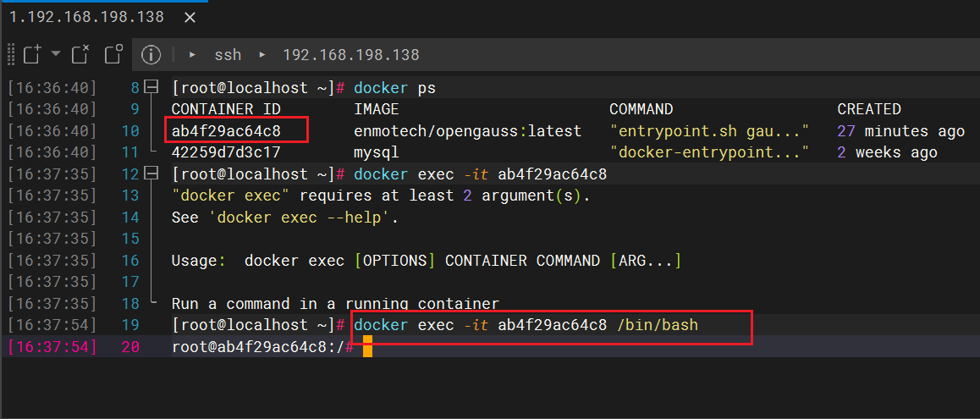
Task: Click line number 14 in the gutter
Action: point(130,218)
